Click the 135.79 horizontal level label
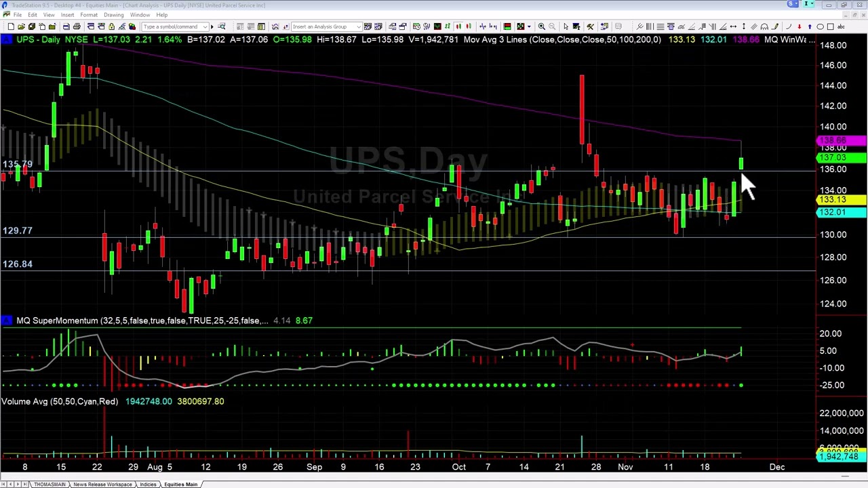 tap(18, 164)
